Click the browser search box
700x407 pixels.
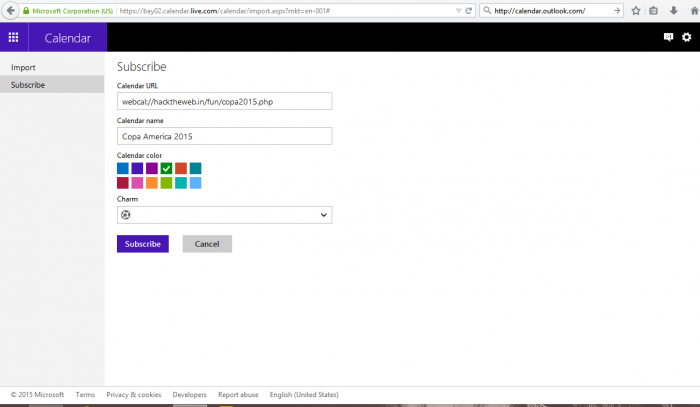tap(551, 11)
